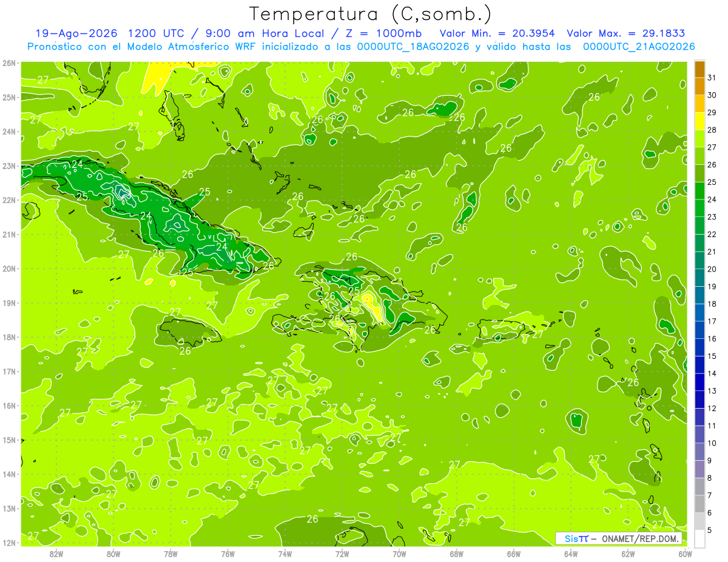Click the "16N" latitude axis label
This screenshot has height=562, width=728.
[x=9, y=406]
